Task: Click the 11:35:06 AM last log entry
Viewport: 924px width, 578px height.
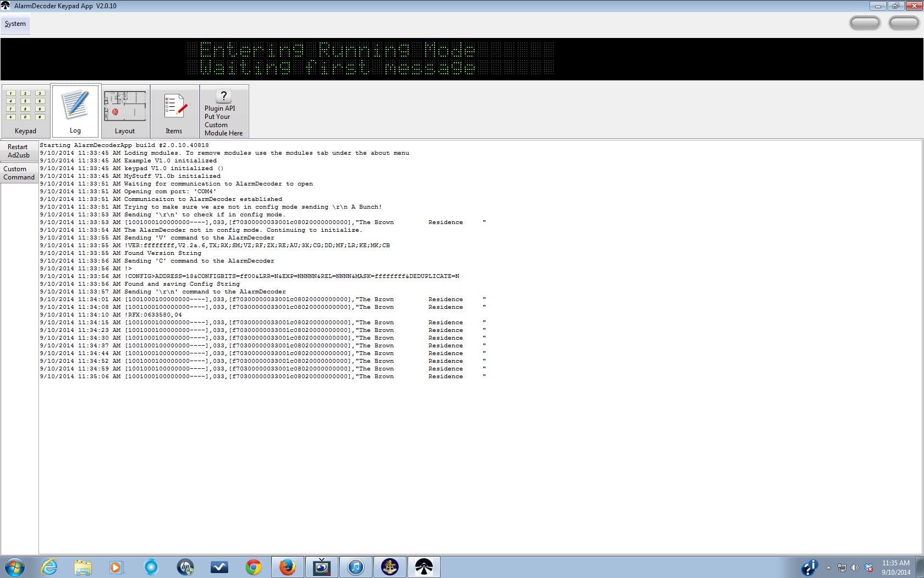Action: [263, 377]
